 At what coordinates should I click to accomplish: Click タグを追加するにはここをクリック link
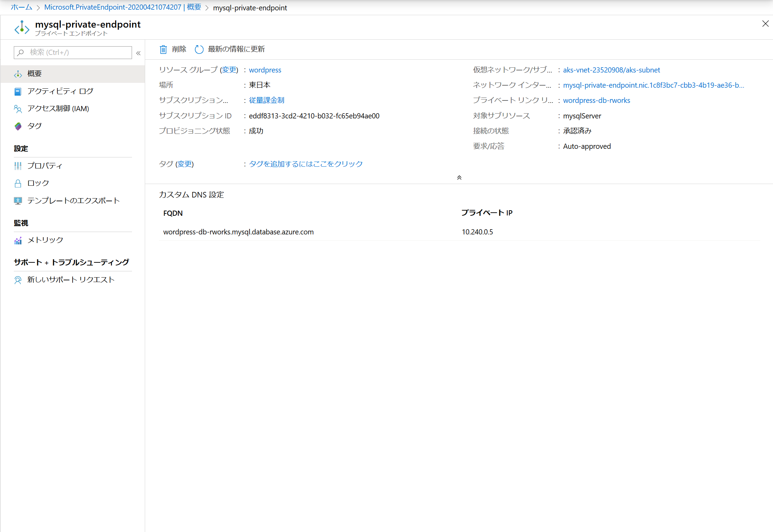coord(306,164)
